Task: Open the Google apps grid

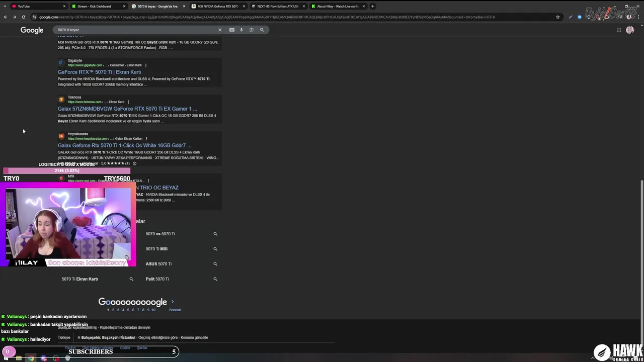Action: click(x=619, y=30)
